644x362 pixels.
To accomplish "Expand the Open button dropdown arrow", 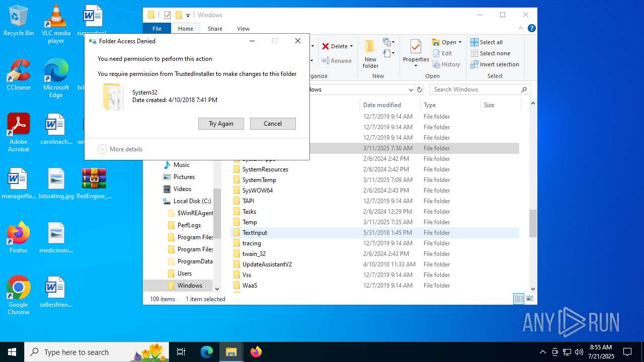I will (x=460, y=42).
